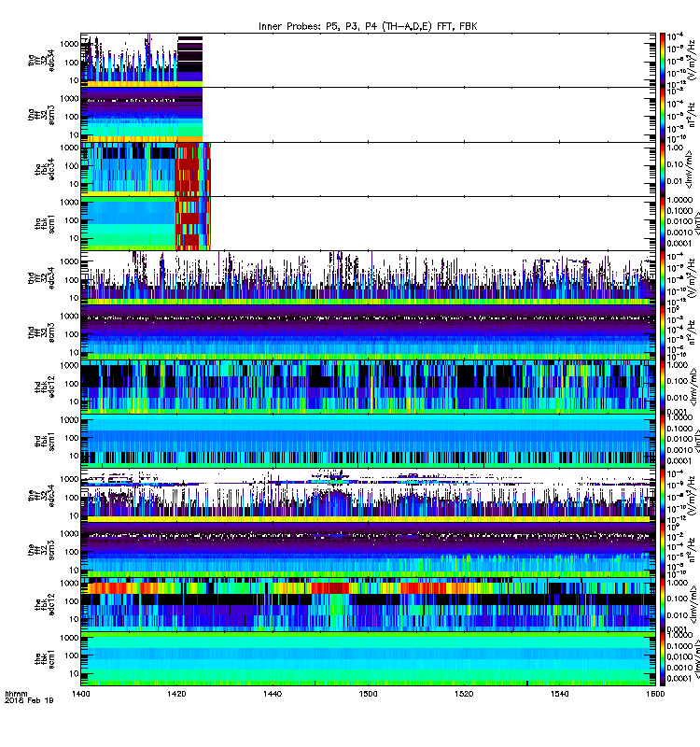Click the '1540' time axis label
The width and height of the screenshot is (700, 747).
pyautogui.click(x=559, y=694)
